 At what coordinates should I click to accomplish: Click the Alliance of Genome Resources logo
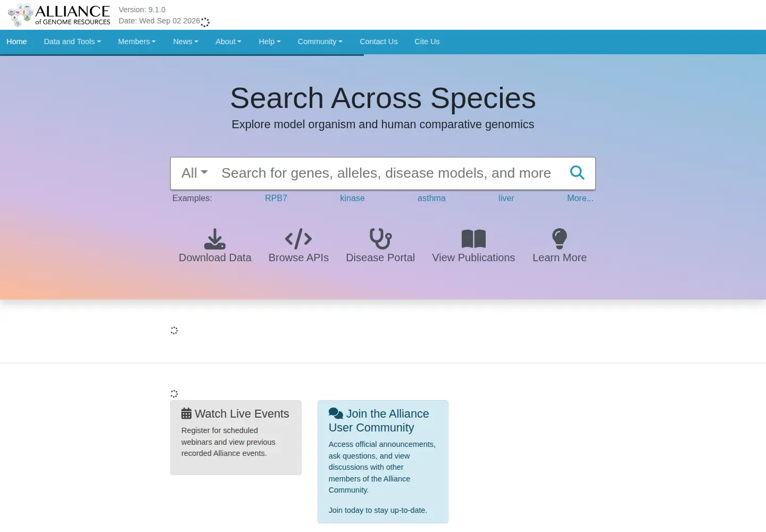click(x=59, y=15)
